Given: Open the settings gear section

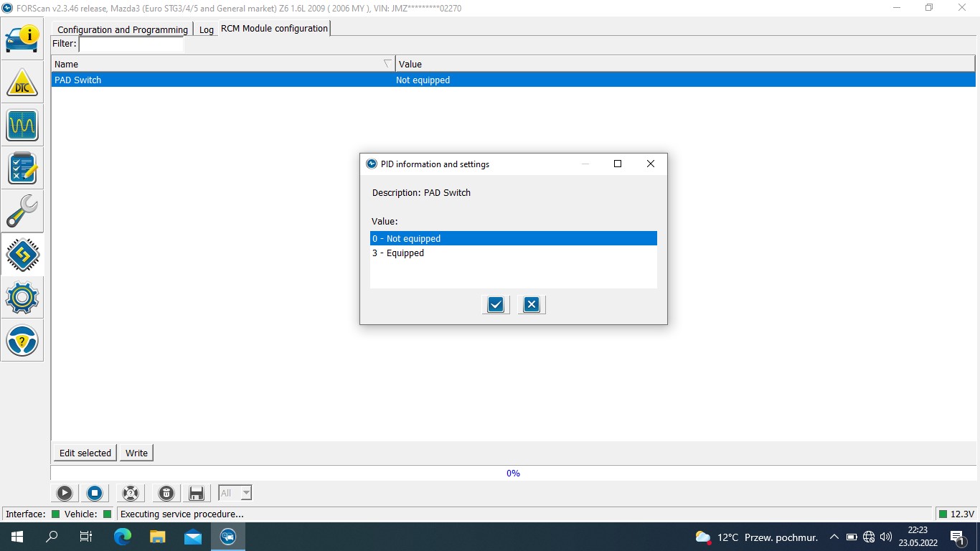Looking at the screenshot, I should [22, 298].
